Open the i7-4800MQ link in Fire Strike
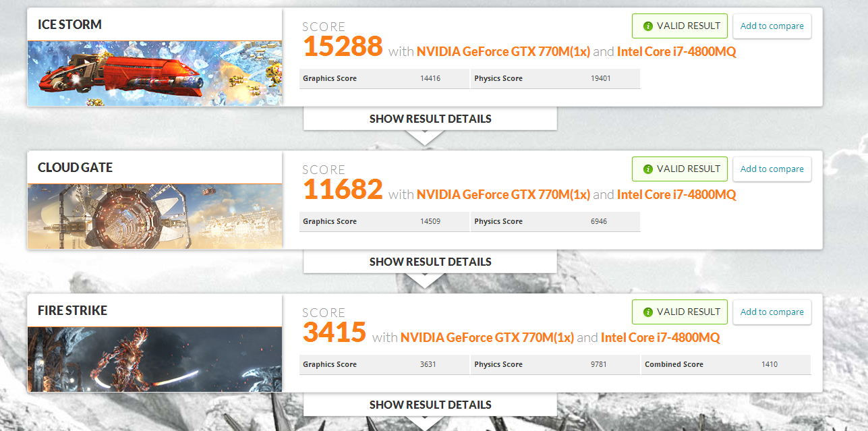Screen dimensions: 868x431 (660, 338)
